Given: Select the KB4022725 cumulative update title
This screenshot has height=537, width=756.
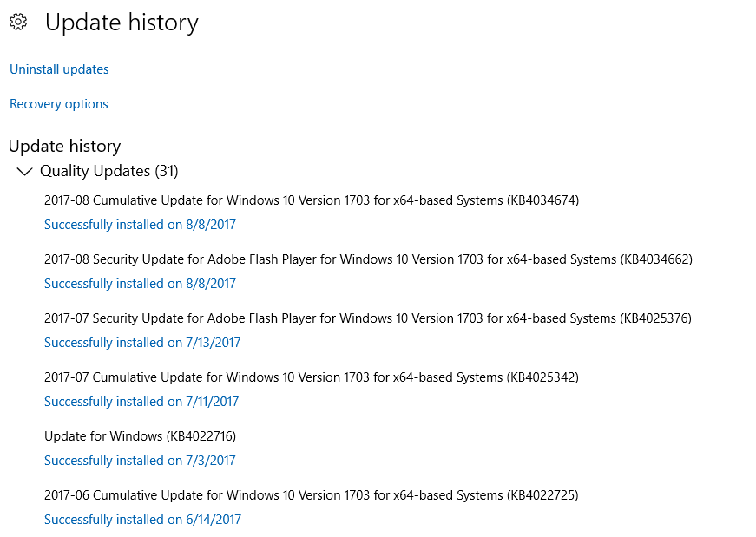Looking at the screenshot, I should click(312, 495).
